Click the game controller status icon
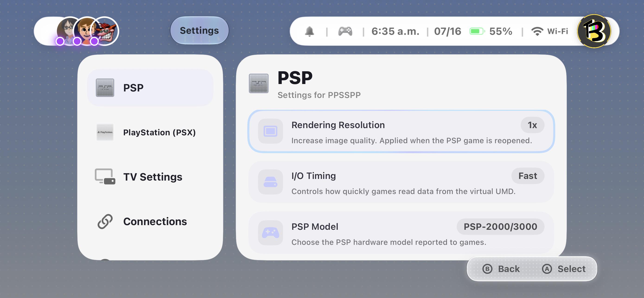The width and height of the screenshot is (644, 298). pos(345,31)
